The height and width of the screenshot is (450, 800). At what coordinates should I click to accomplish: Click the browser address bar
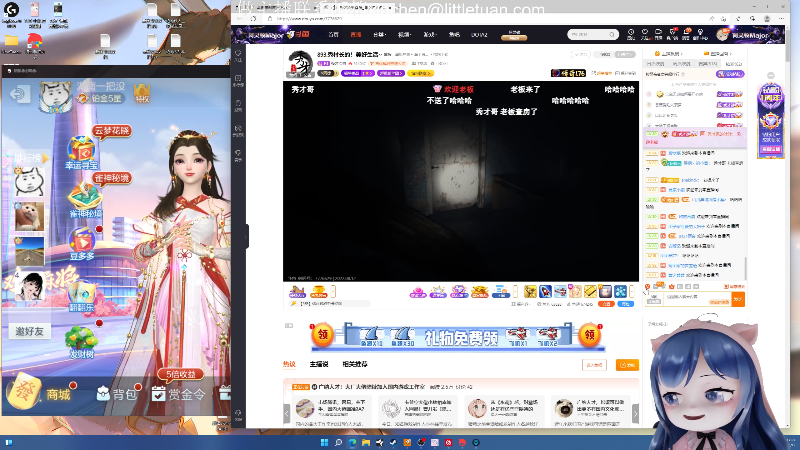click(x=485, y=18)
